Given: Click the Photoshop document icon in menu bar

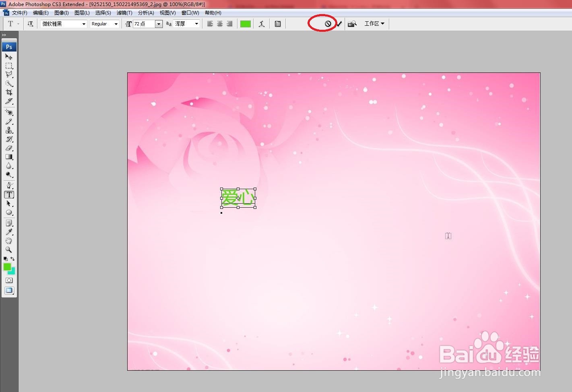Looking at the screenshot, I should pos(6,13).
